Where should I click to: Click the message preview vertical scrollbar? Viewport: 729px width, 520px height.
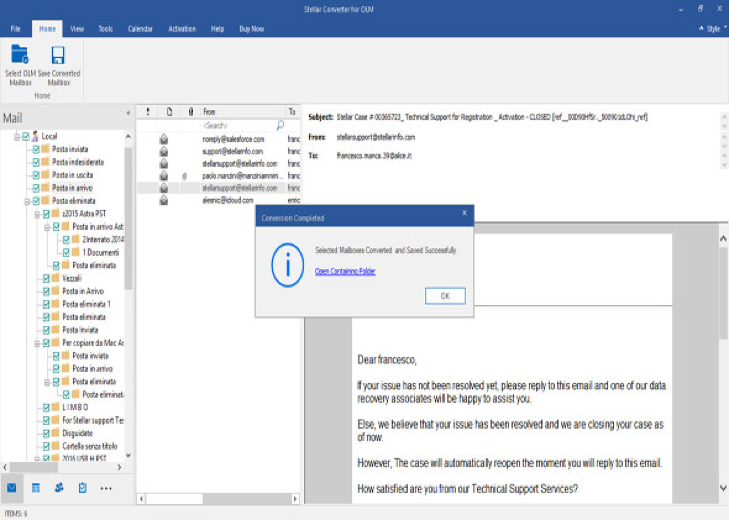tap(723, 293)
